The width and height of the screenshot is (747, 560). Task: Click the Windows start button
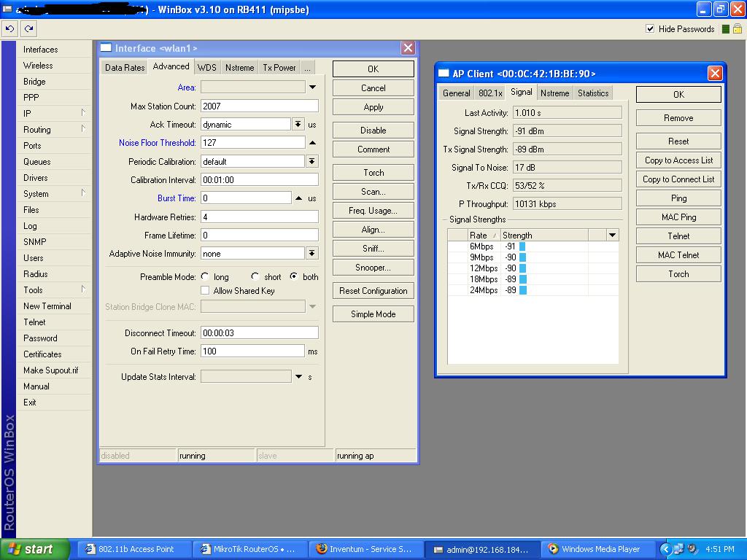point(34,549)
